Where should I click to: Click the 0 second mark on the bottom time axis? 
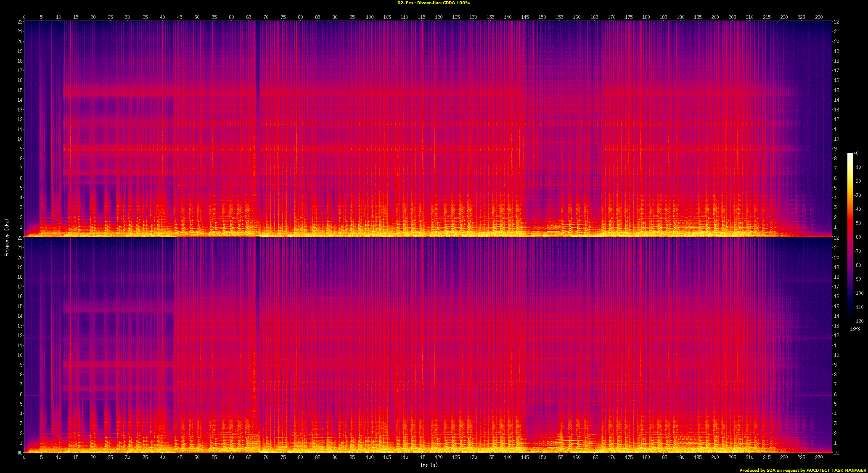[x=24, y=457]
